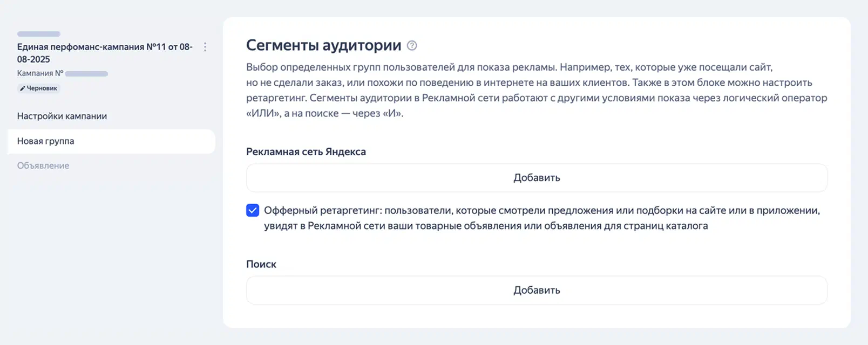Viewport: 868px width, 345px height.
Task: Open the Настройки кампании section
Action: click(x=62, y=116)
